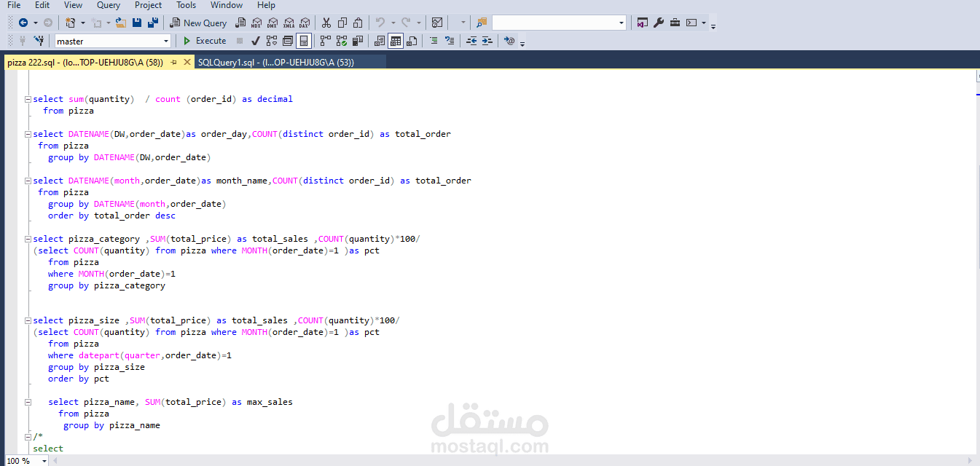Switch output to Results to Grid
The height and width of the screenshot is (466, 980).
tap(396, 41)
